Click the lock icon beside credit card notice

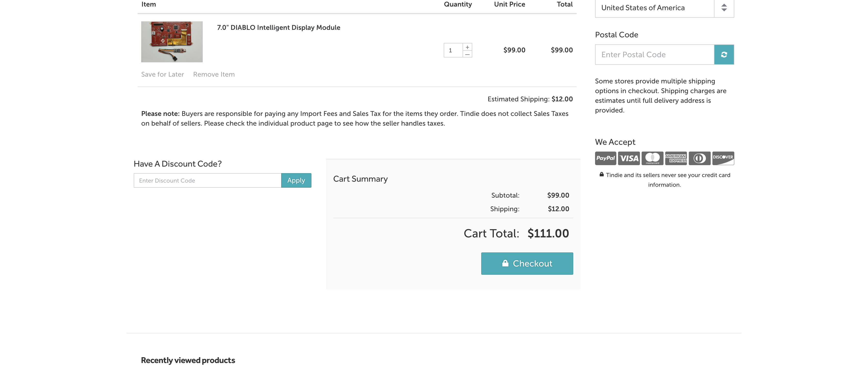[x=601, y=175]
